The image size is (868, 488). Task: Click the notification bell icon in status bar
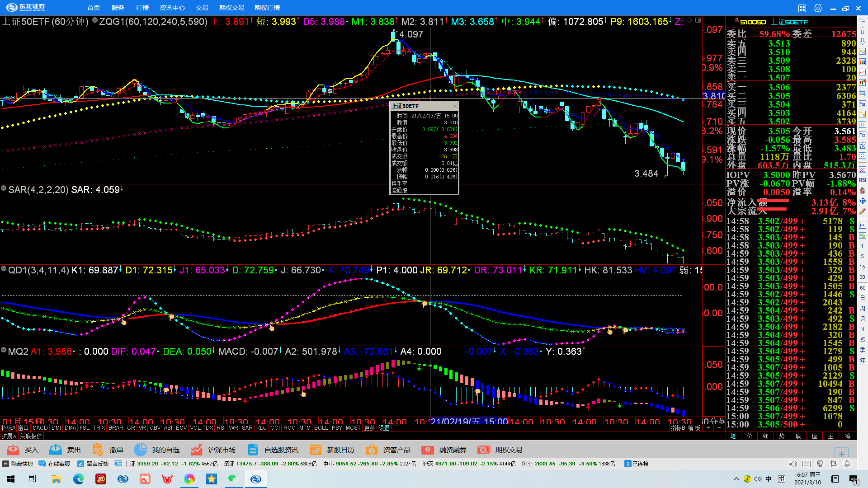(x=847, y=464)
